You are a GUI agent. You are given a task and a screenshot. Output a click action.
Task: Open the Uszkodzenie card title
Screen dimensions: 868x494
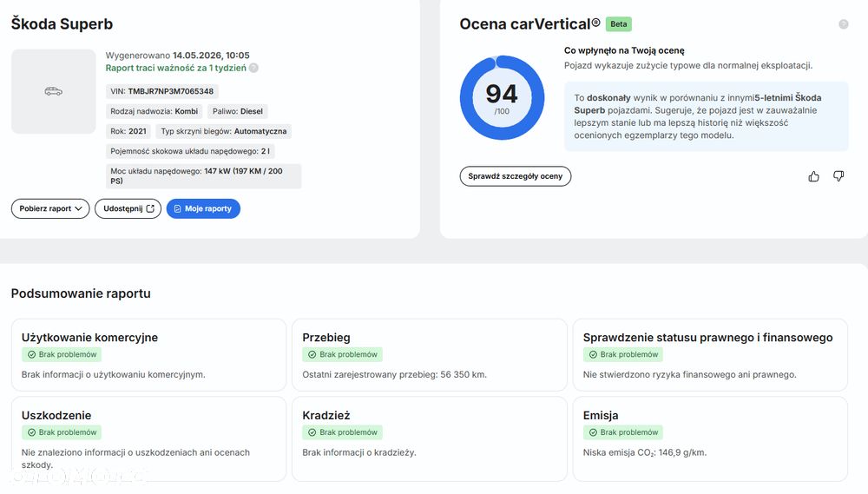click(56, 415)
